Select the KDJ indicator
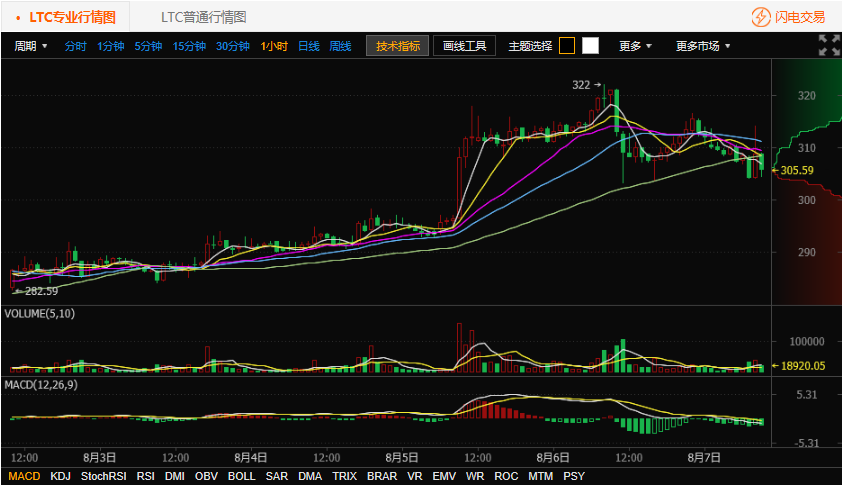The image size is (842, 485). pos(60,476)
